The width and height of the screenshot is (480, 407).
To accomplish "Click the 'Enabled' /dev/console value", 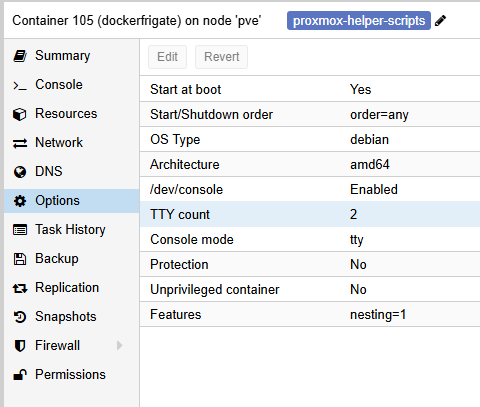I will click(x=374, y=189).
